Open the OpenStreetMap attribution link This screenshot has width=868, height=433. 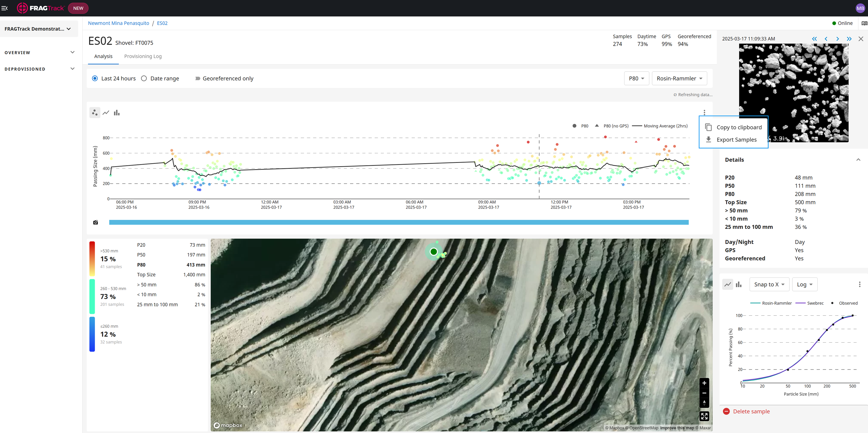tap(642, 428)
